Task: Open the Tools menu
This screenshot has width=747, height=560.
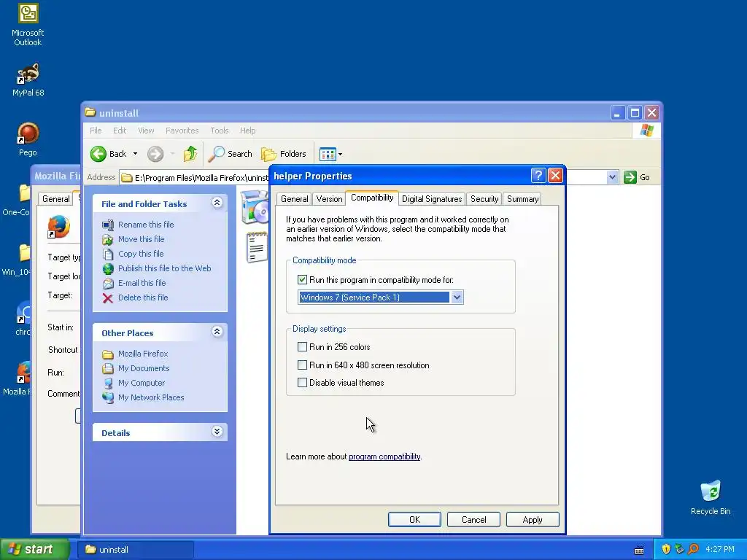Action: (219, 131)
